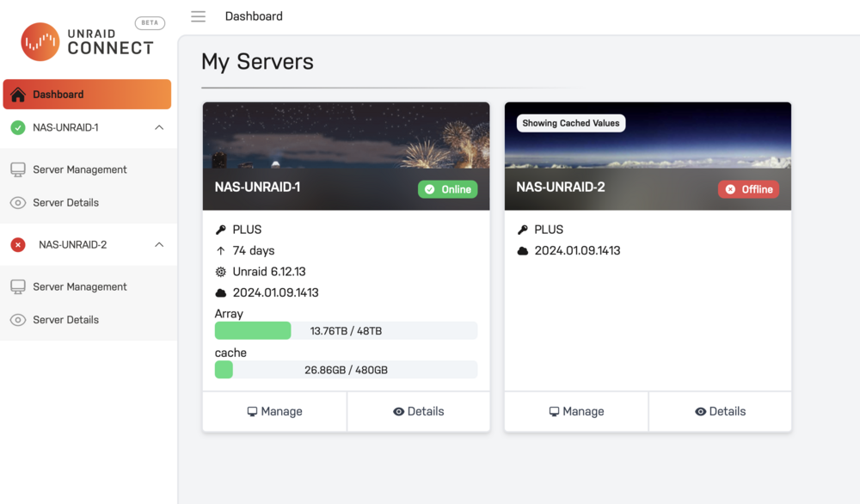Select NAS-UNRAID-1 in the sidebar
Screen dimensions: 860x504
[x=66, y=128]
